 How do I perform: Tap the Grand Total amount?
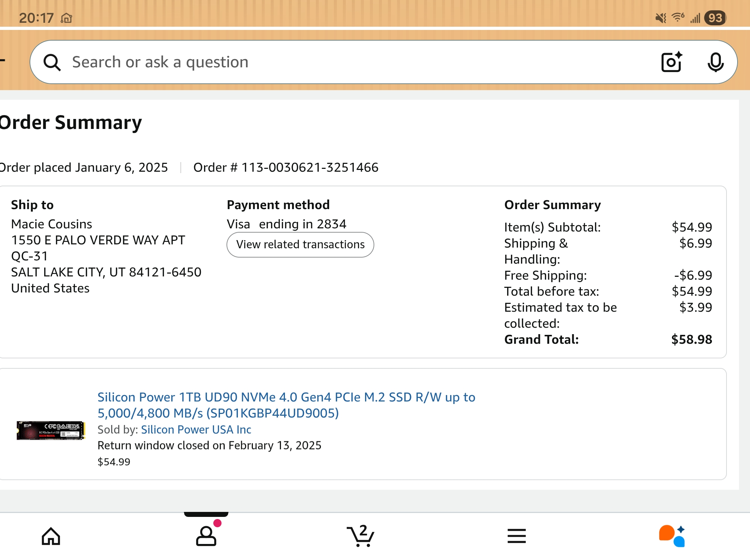tap(691, 339)
